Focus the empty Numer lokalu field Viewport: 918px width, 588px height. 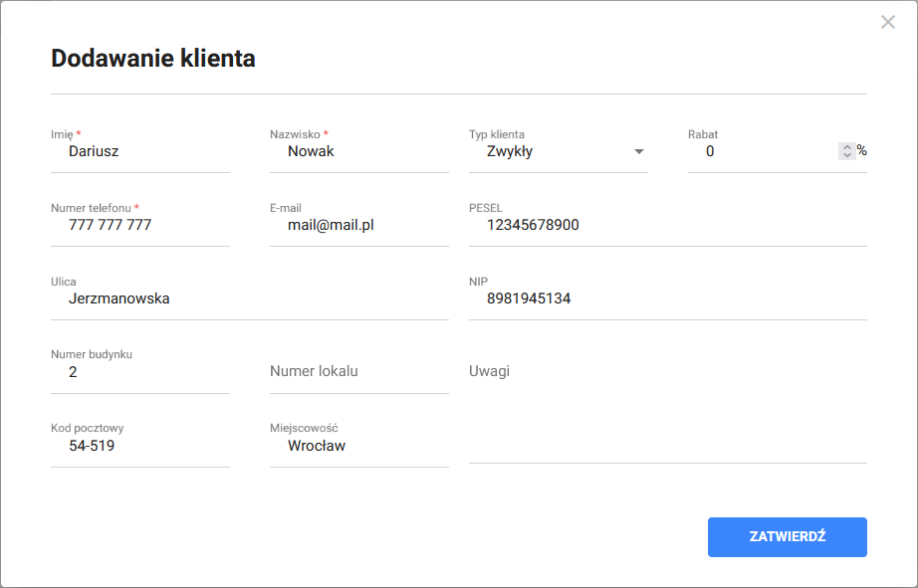[x=358, y=372]
